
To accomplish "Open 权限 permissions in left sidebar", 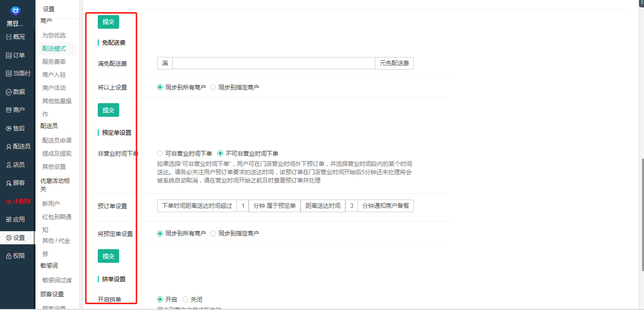I will [x=16, y=256].
